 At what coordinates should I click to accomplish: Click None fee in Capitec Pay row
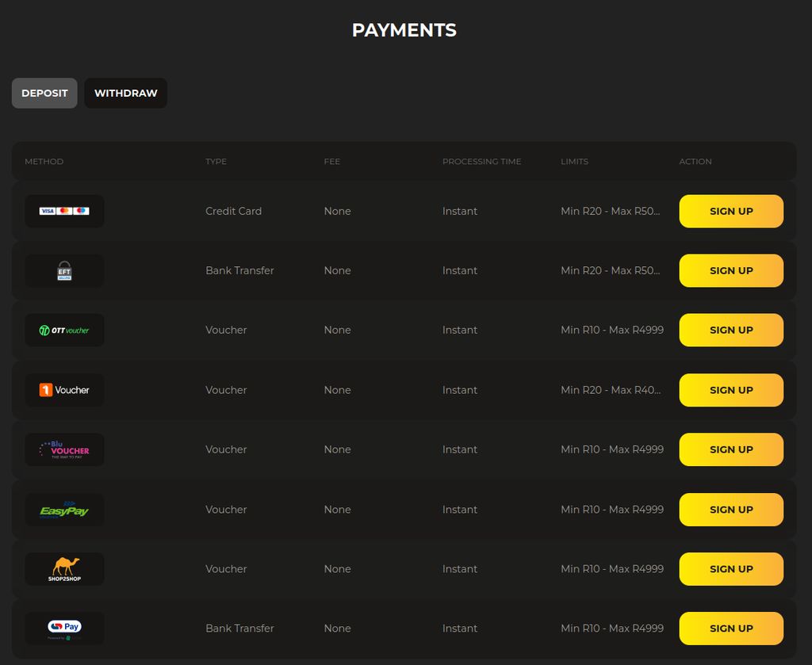338,629
